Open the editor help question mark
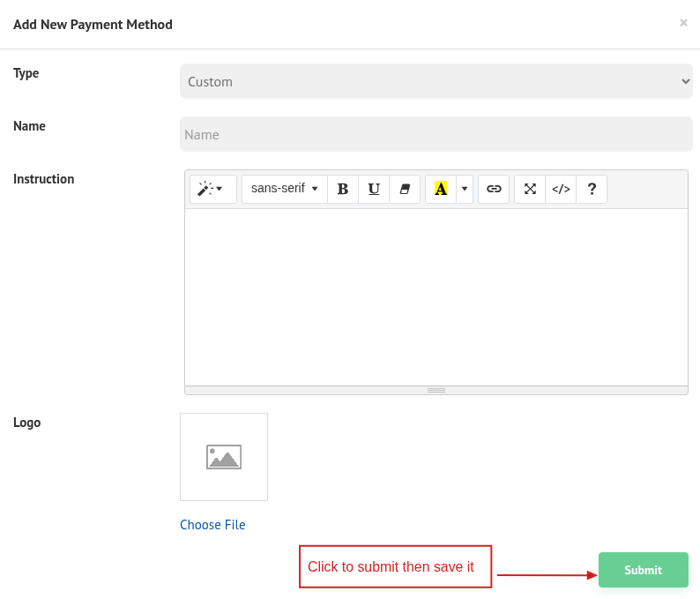The image size is (700, 599). coord(592,189)
